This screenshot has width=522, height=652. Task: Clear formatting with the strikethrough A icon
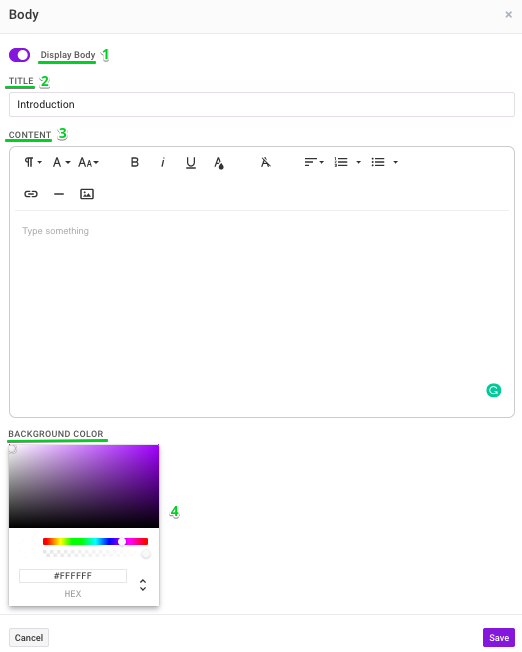(x=265, y=162)
